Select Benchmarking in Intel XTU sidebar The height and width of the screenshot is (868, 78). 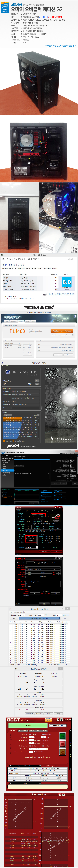click(x=6, y=473)
